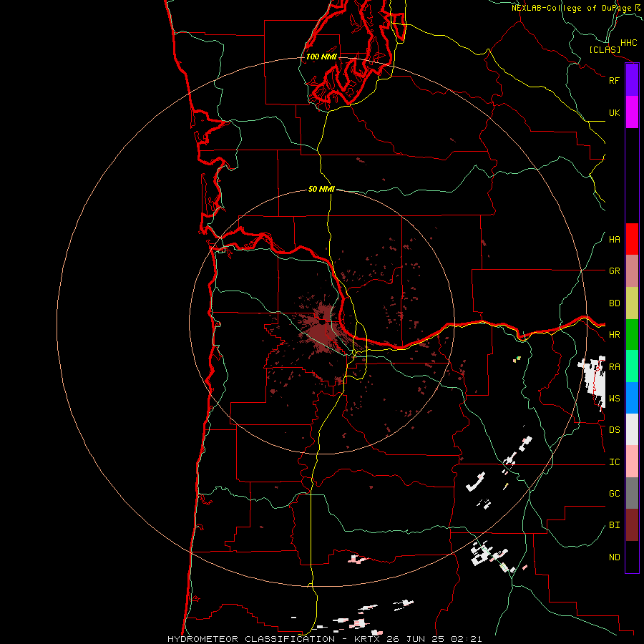
Task: Click the UK legend label
Action: [614, 112]
